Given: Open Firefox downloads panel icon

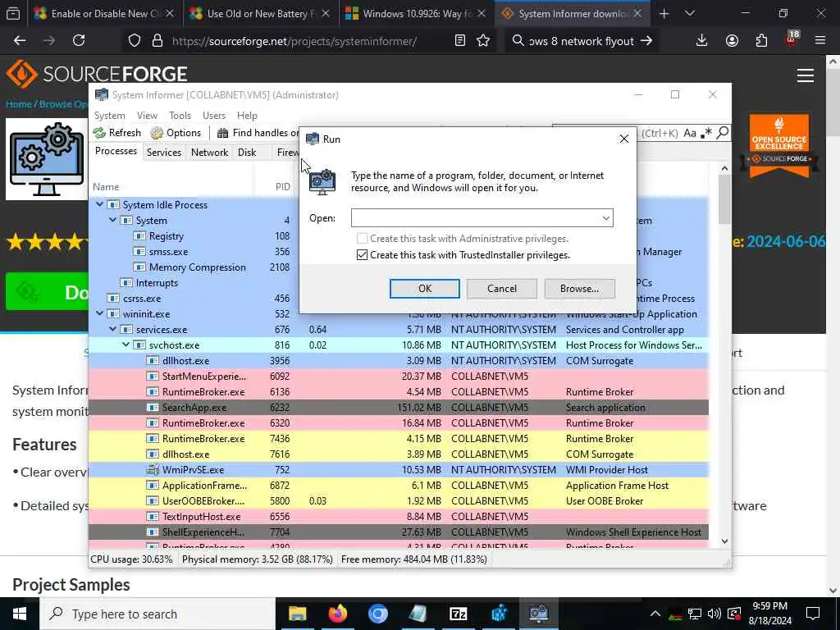Looking at the screenshot, I should pyautogui.click(x=702, y=40).
